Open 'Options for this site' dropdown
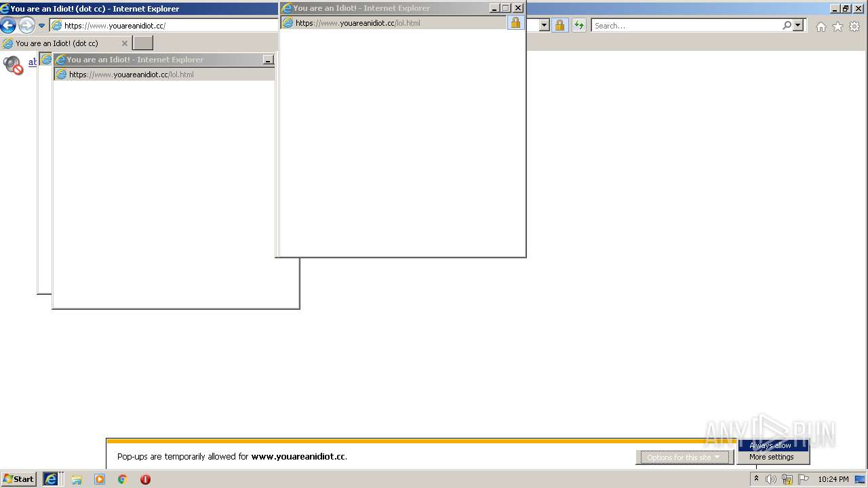This screenshot has height=488, width=868. pos(685,457)
